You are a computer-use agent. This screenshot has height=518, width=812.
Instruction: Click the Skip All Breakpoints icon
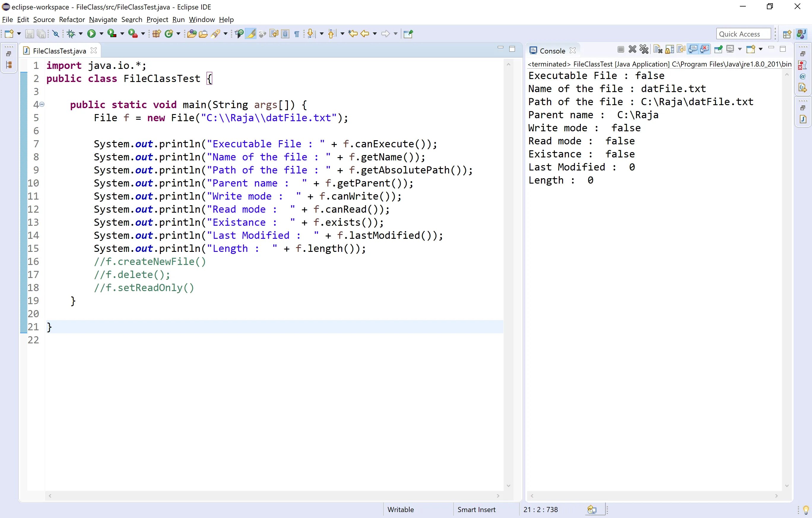pos(56,34)
